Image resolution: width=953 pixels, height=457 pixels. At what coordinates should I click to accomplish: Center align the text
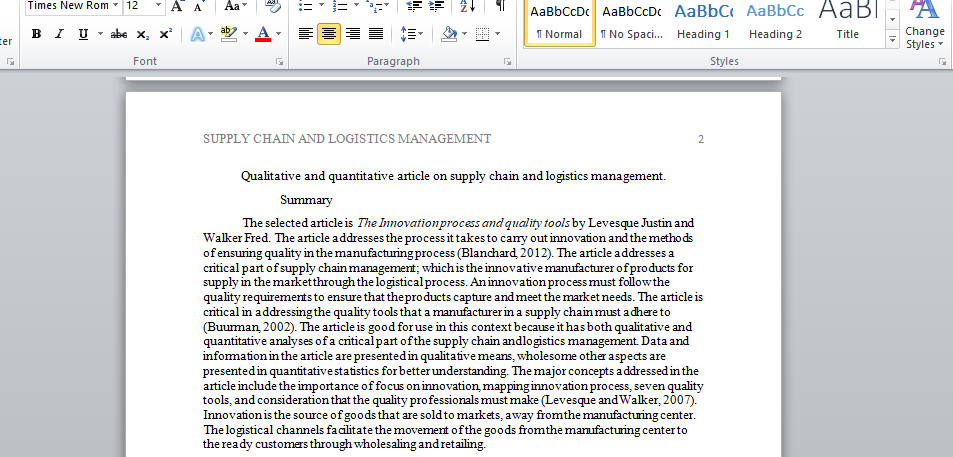pos(329,34)
